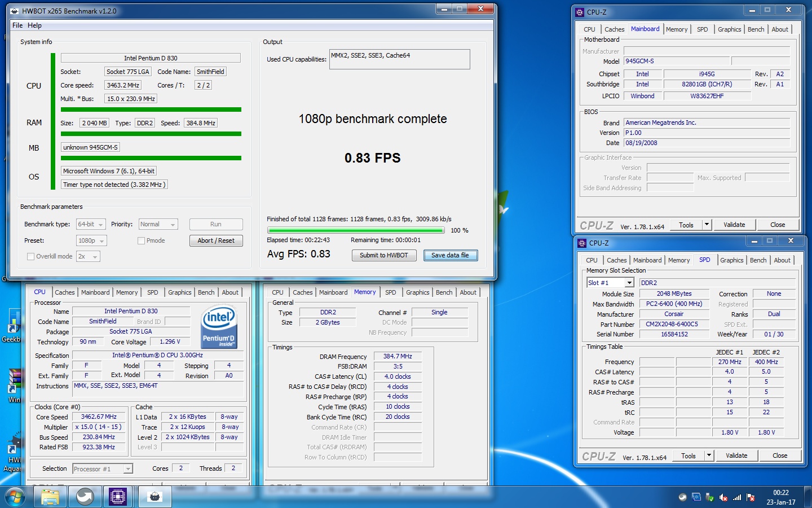
Task: Click Save data file button
Action: (451, 255)
